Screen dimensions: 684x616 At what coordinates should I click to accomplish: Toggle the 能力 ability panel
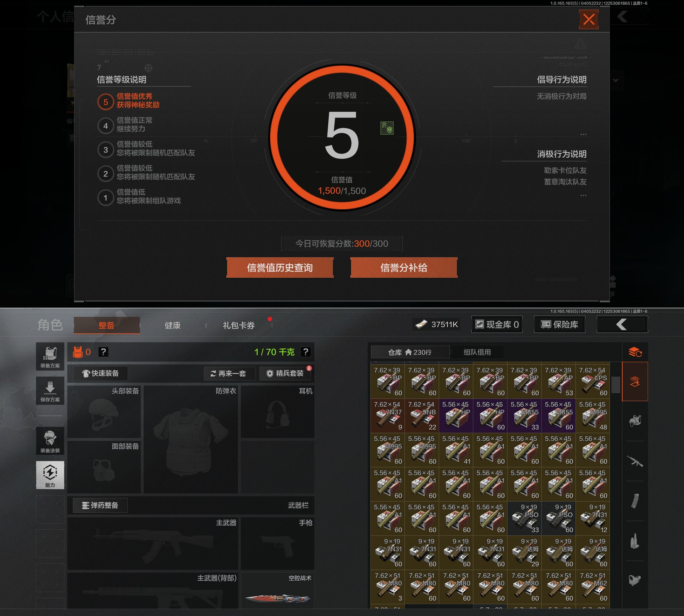(x=50, y=475)
